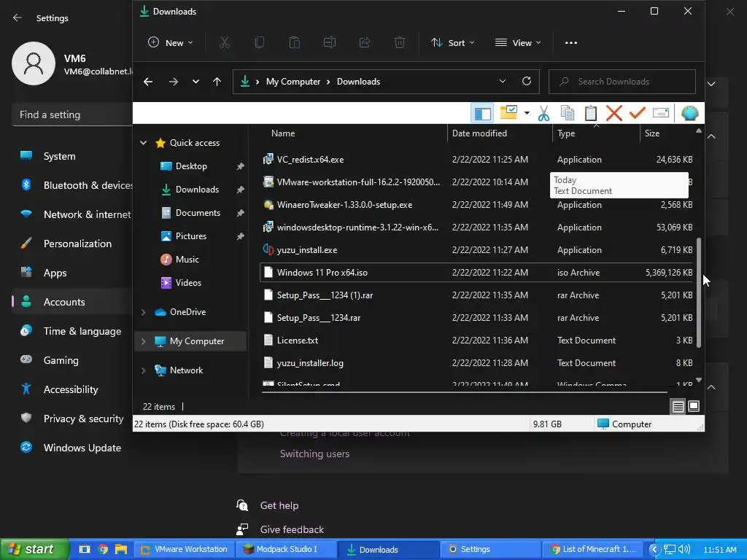Open the Sort dropdown menu
This screenshot has height=560, width=747.
[x=452, y=43]
